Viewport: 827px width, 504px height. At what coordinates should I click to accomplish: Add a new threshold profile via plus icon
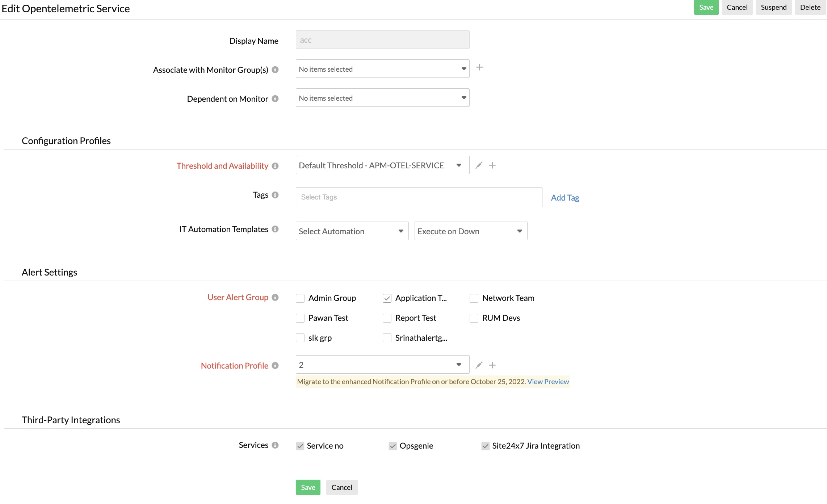(x=492, y=165)
